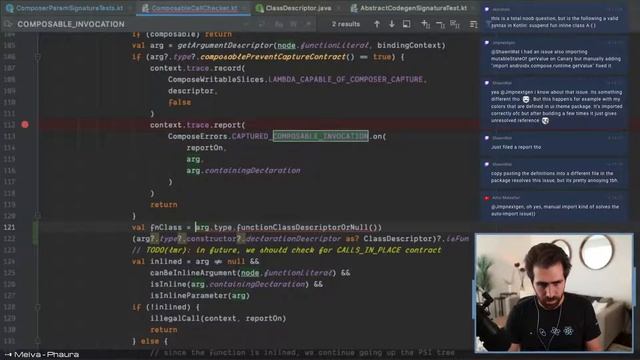Close the ComposableCallChecker.kt tab
Viewport: 640px width, 360px height.
pyautogui.click(x=244, y=8)
